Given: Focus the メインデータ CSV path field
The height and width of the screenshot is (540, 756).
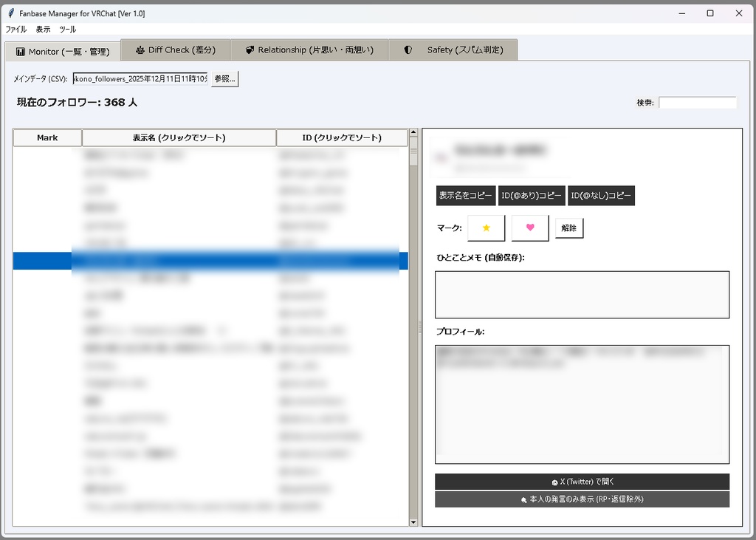Looking at the screenshot, I should click(x=140, y=78).
